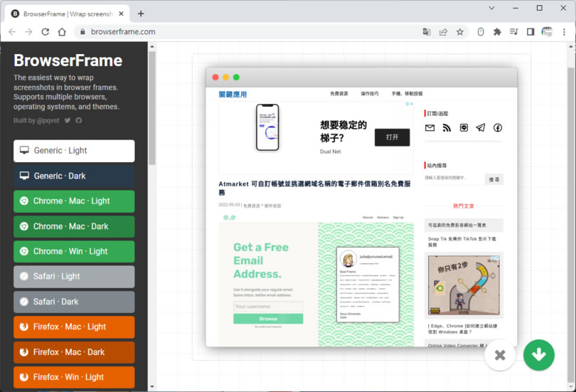The height and width of the screenshot is (392, 576).
Task: Bookmark this page with the star icon
Action: (x=460, y=32)
